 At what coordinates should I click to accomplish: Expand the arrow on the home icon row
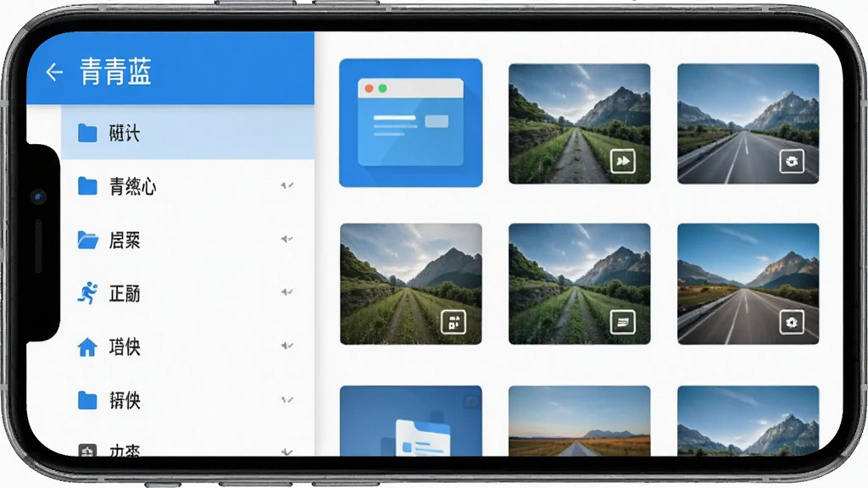[x=287, y=346]
